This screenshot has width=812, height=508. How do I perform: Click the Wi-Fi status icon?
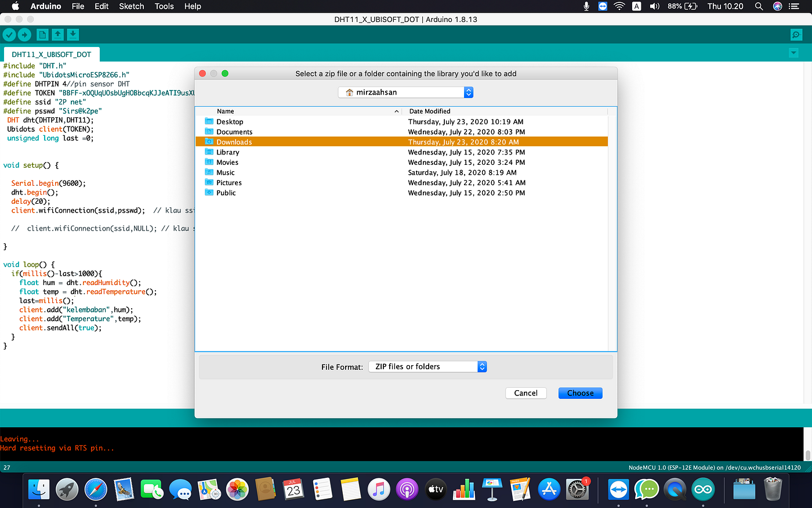click(619, 6)
